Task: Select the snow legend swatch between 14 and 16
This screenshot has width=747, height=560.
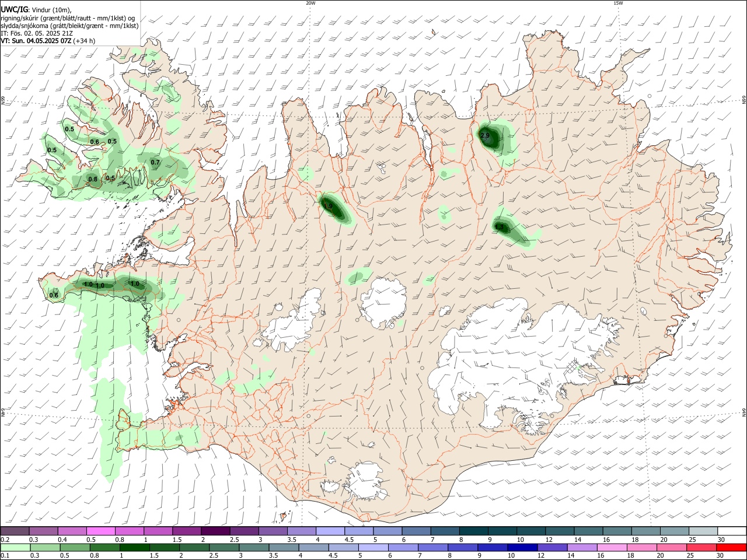Action: [588, 531]
